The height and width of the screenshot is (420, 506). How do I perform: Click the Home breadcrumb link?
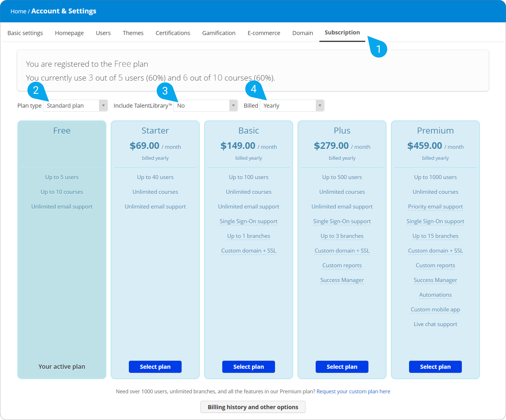(x=18, y=11)
